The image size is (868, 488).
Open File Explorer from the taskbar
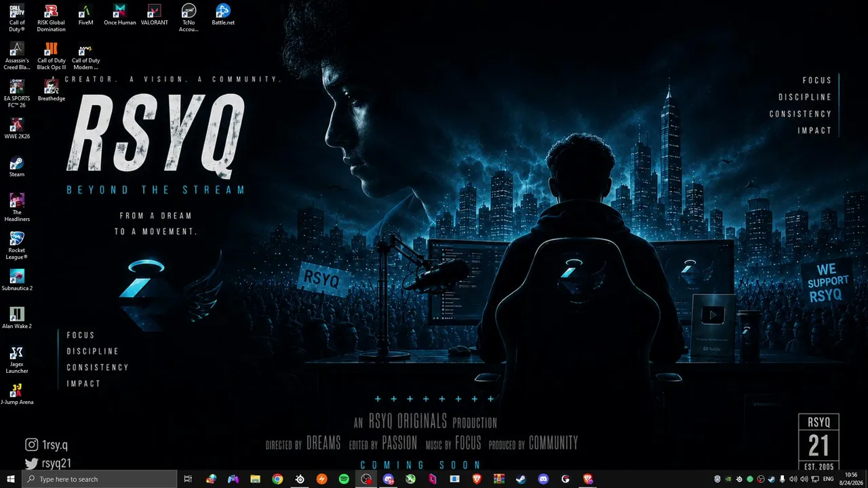pos(255,479)
